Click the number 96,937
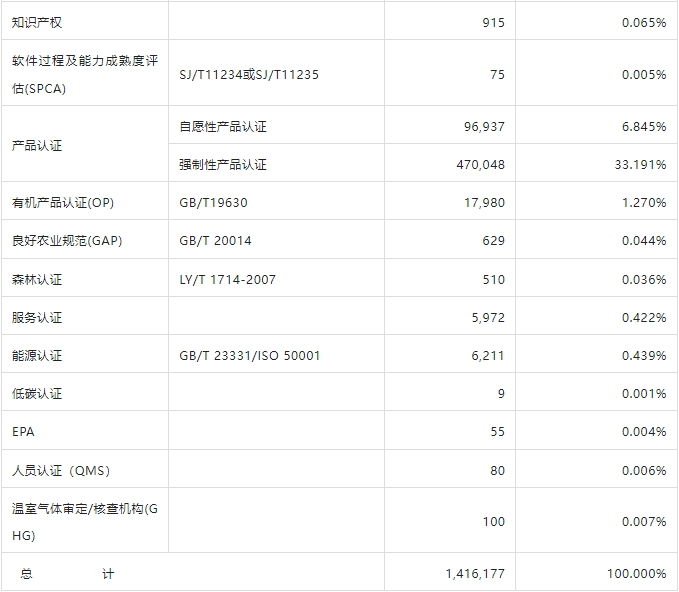The image size is (679, 592). click(x=484, y=126)
